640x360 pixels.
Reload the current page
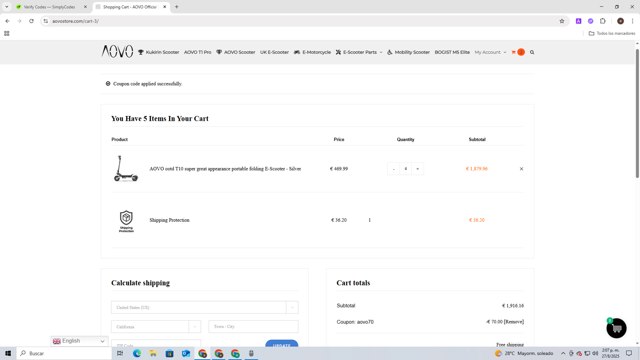tap(31, 21)
